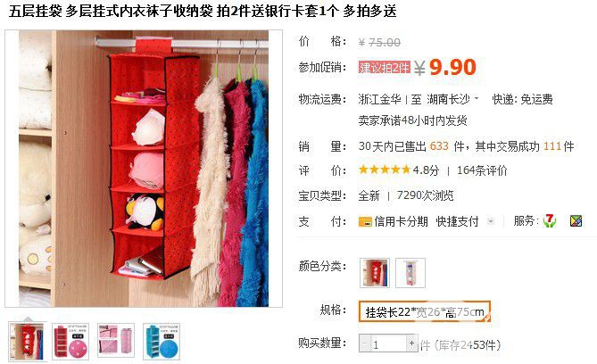Select fourth thumbnail with blue organizer

(x=162, y=342)
